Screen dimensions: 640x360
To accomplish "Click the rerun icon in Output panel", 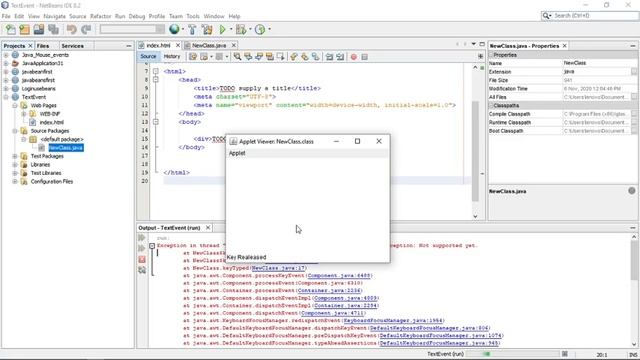I will click(142, 238).
